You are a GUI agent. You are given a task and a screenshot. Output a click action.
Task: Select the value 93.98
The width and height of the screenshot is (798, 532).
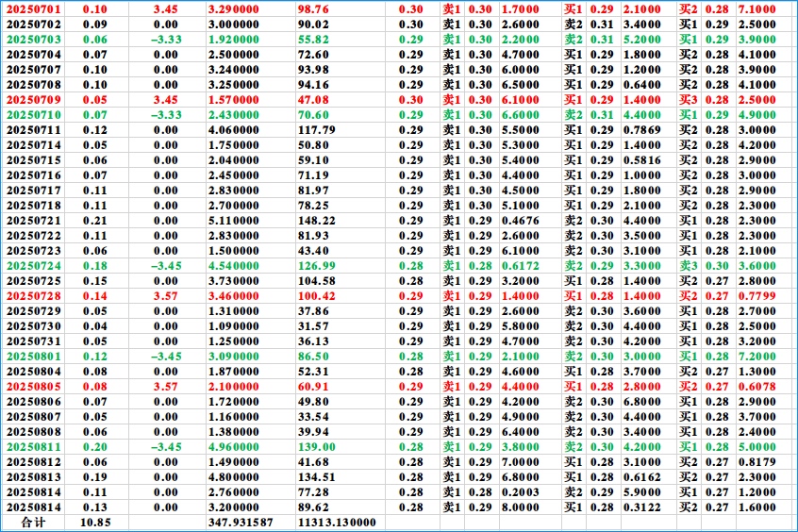pos(313,70)
